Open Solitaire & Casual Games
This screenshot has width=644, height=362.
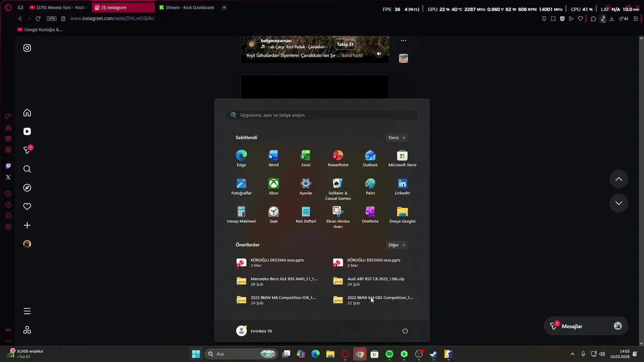coord(338,189)
